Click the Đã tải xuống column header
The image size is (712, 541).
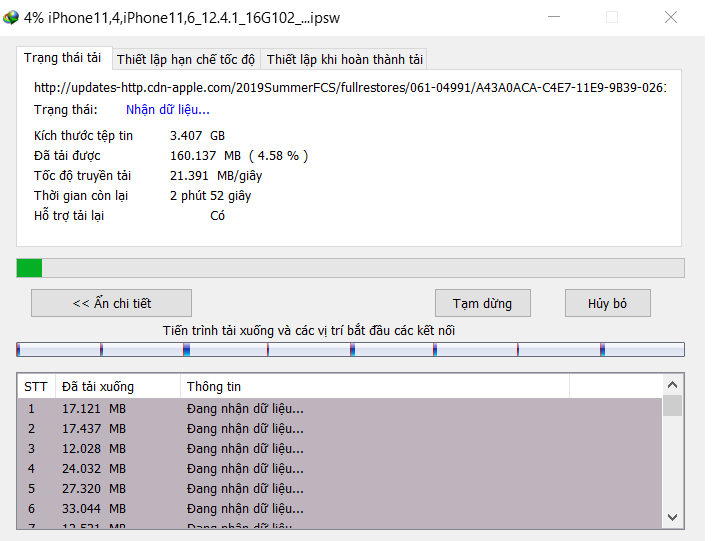click(118, 387)
